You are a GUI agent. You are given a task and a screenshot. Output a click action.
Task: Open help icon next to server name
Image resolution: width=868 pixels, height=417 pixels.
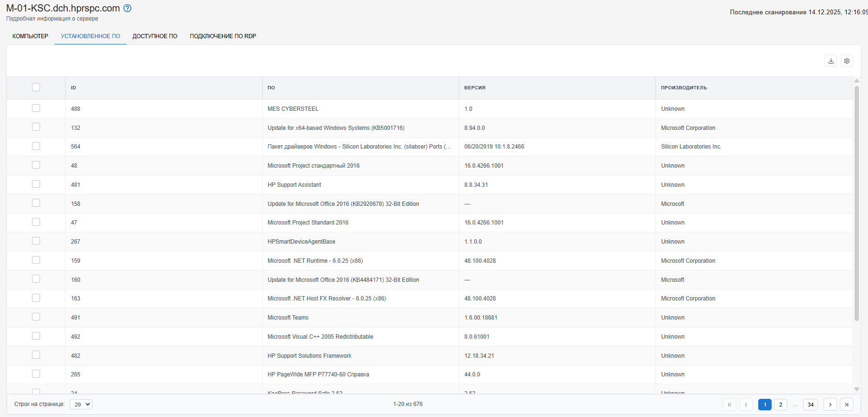coord(127,8)
